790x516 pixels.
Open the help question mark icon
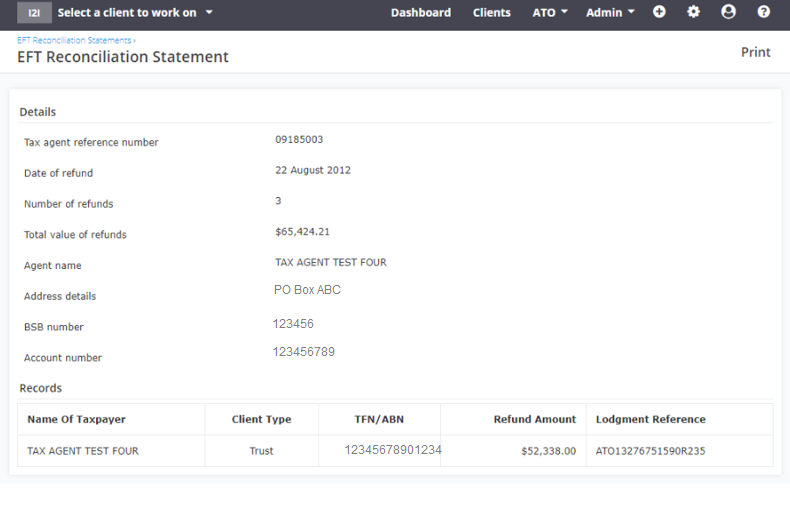click(x=763, y=12)
